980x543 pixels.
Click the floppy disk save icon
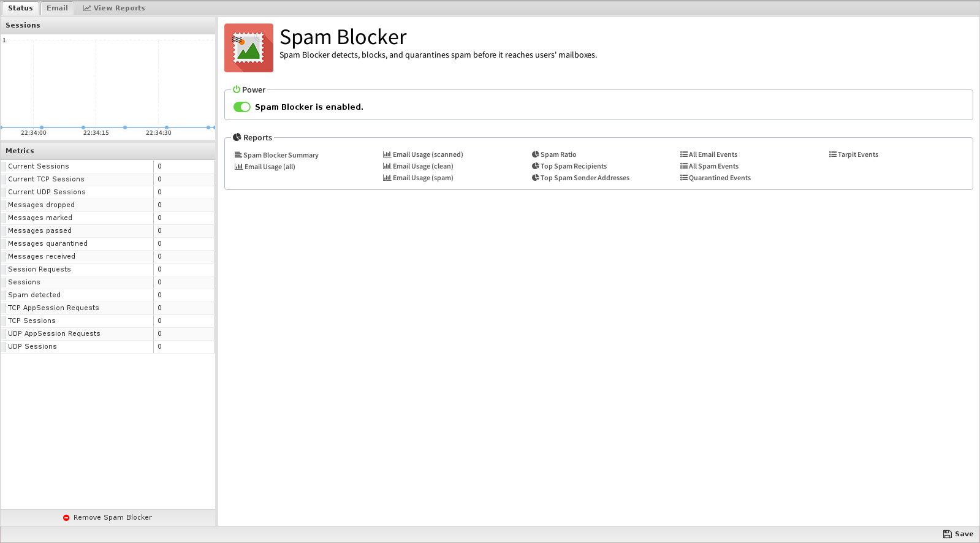coord(948,534)
